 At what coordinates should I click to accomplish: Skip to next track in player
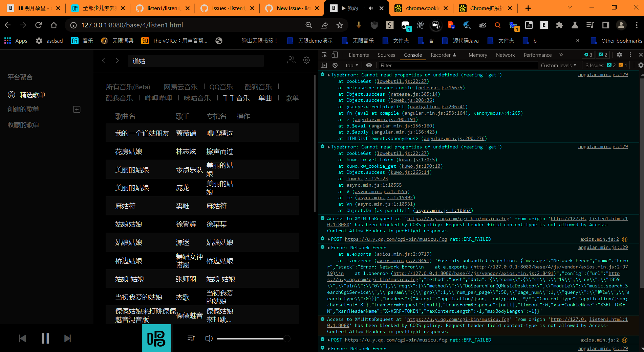68,338
